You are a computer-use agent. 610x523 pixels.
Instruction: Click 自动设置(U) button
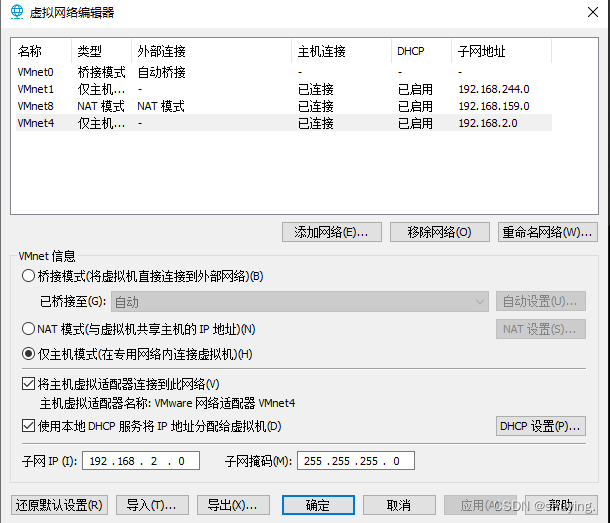coord(541,301)
